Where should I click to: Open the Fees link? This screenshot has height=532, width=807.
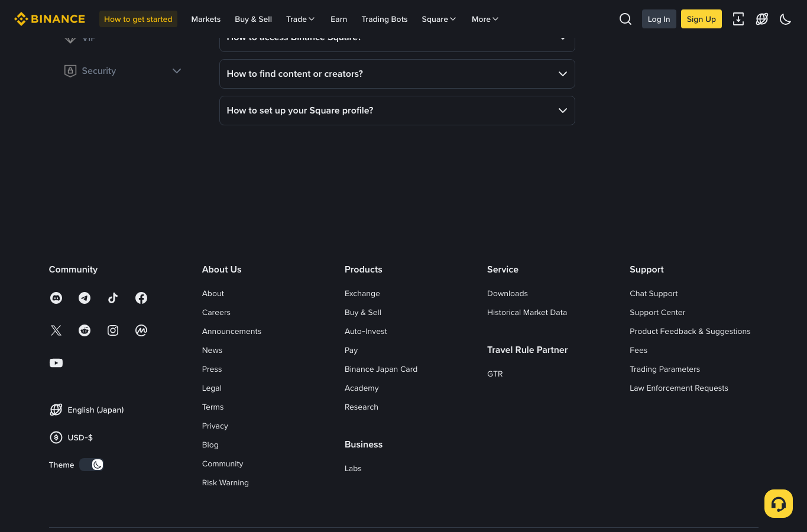(x=639, y=350)
